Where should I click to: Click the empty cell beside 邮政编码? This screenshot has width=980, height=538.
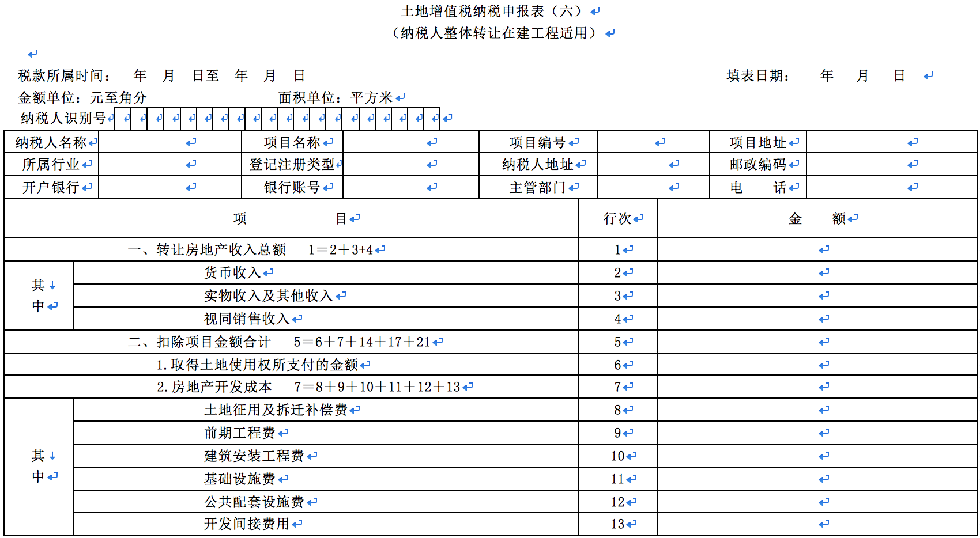892,164
